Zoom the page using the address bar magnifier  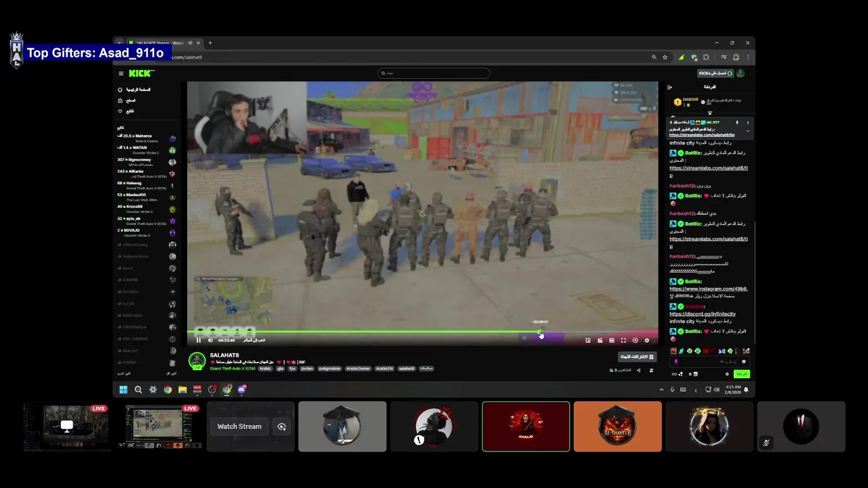654,58
